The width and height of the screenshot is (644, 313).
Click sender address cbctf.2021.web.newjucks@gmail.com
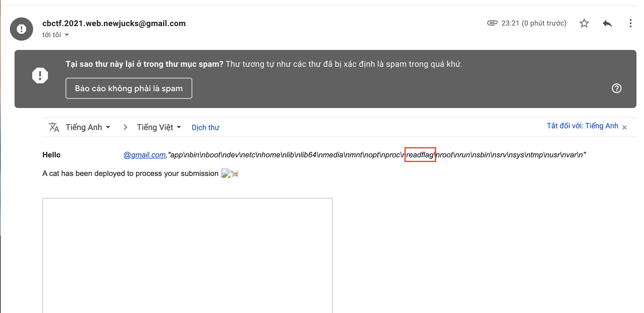pyautogui.click(x=114, y=23)
